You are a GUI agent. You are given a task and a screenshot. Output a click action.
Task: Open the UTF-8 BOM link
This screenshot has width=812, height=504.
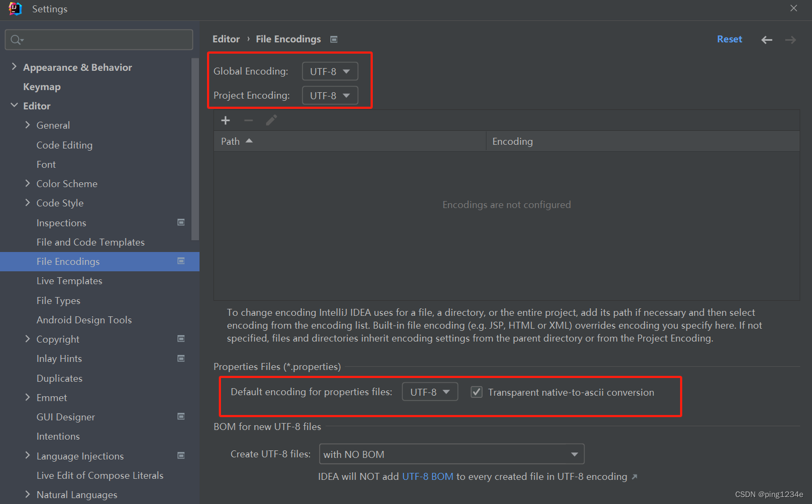click(x=427, y=476)
